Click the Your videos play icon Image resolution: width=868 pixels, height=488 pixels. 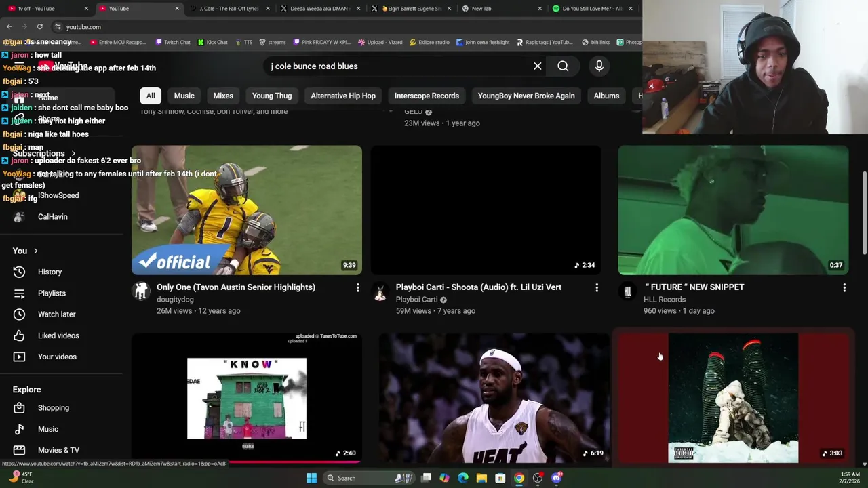pos(19,357)
